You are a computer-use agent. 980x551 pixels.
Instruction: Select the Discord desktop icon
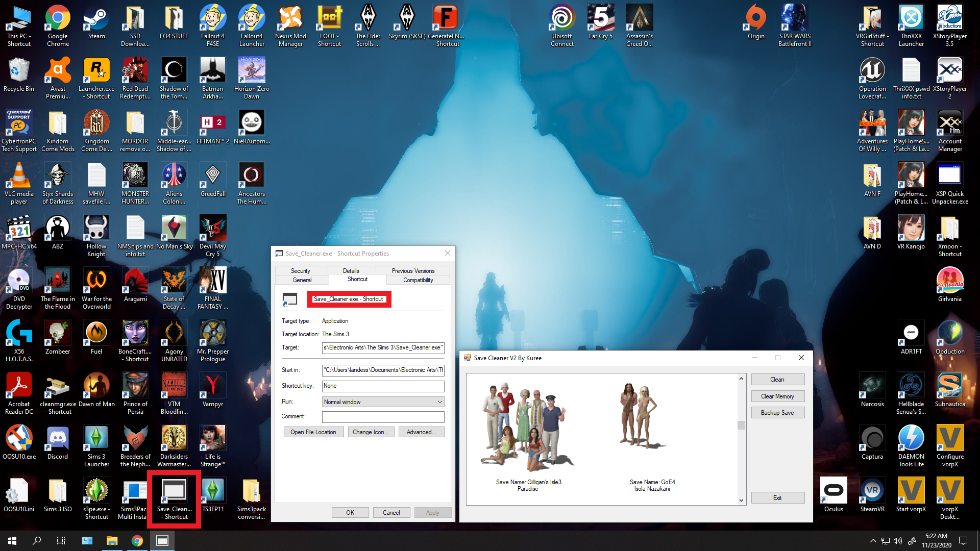point(58,442)
